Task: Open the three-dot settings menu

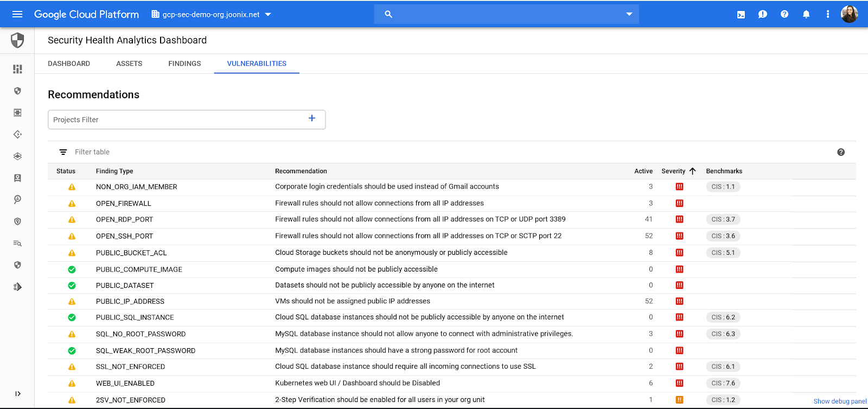Action: pyautogui.click(x=828, y=14)
